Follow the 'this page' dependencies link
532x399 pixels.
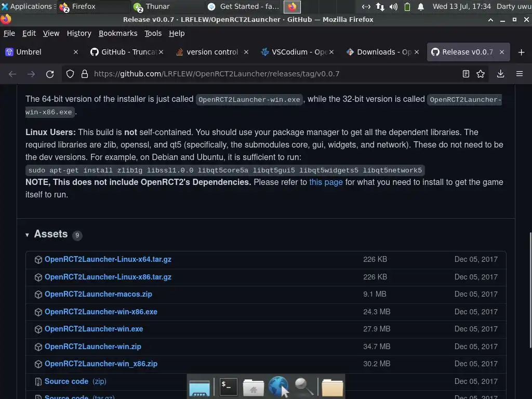click(326, 182)
